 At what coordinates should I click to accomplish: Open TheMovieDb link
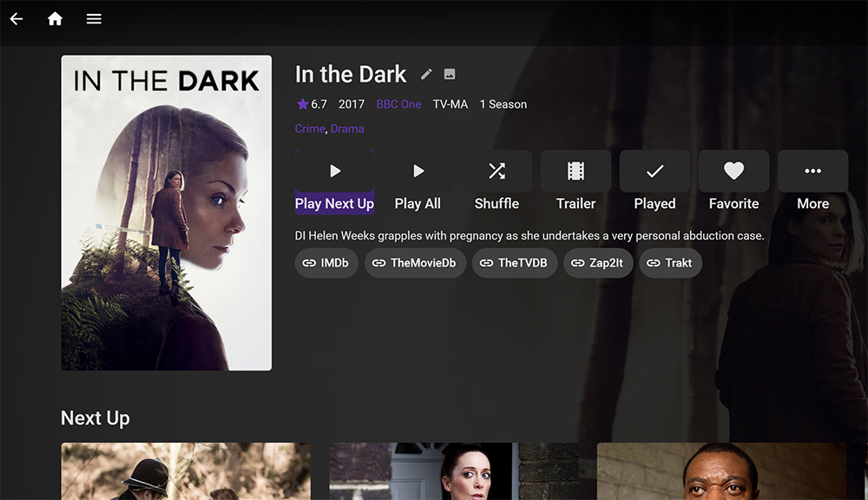[x=415, y=263]
